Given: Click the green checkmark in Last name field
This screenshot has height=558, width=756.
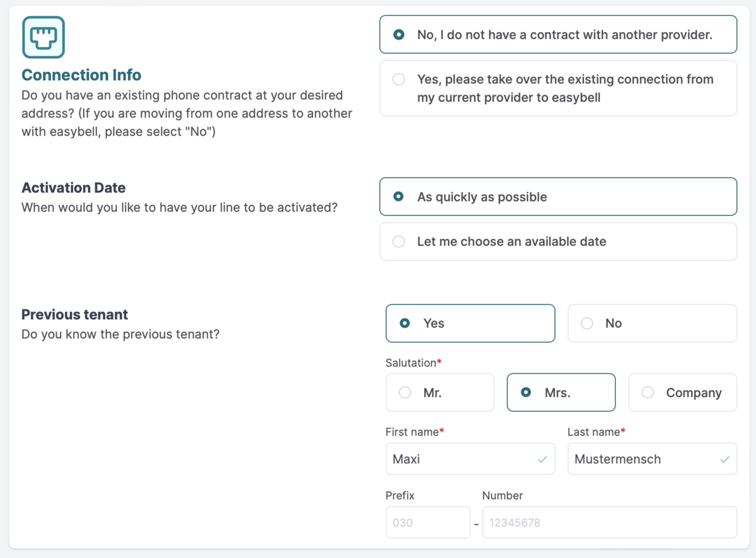Looking at the screenshot, I should point(724,460).
